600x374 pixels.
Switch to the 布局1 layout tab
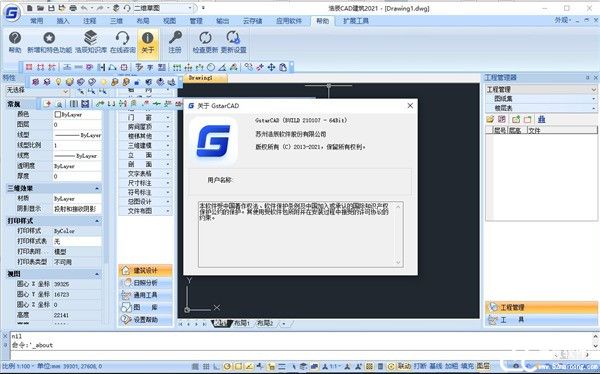click(242, 324)
